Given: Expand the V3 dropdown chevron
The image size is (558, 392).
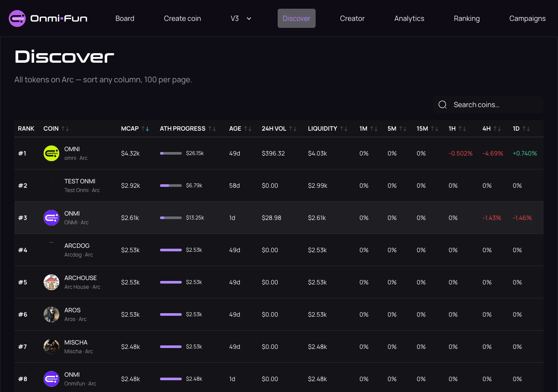Looking at the screenshot, I should (249, 18).
